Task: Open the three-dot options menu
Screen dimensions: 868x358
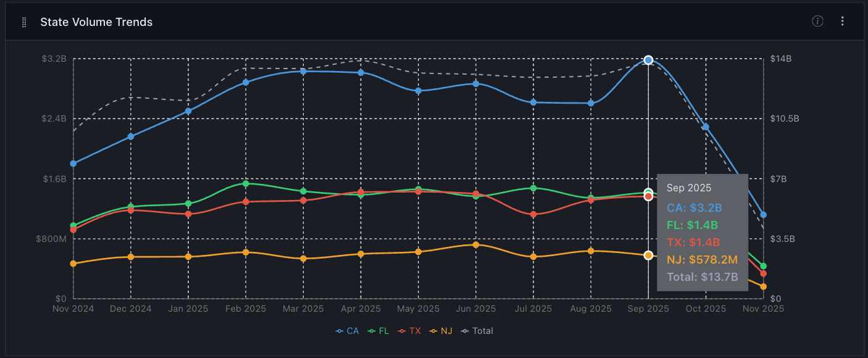Action: click(842, 20)
